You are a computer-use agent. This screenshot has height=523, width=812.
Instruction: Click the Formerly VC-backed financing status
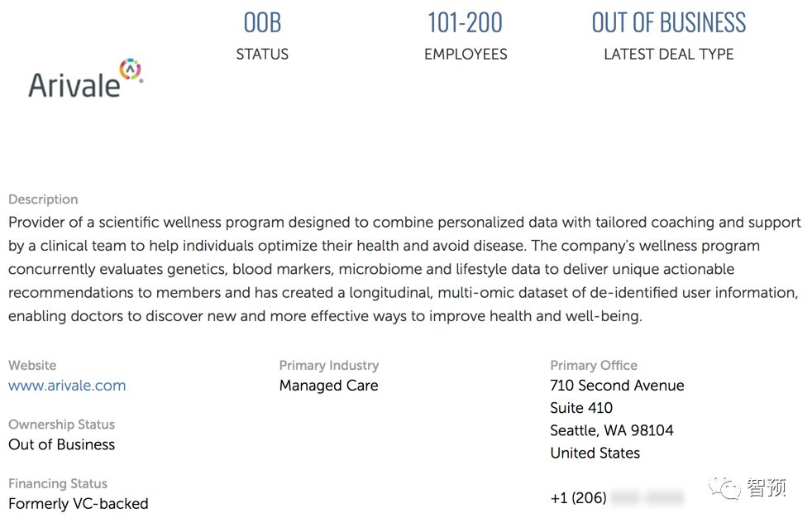click(x=79, y=503)
